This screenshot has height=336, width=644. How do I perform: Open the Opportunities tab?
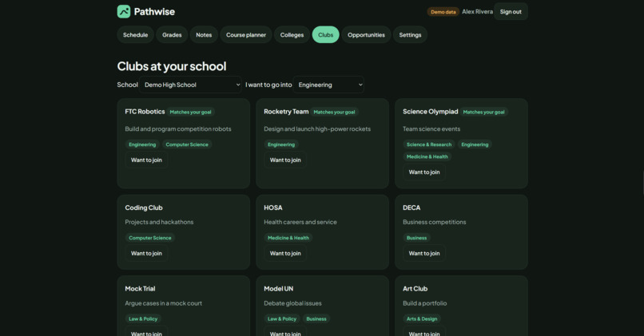367,35
